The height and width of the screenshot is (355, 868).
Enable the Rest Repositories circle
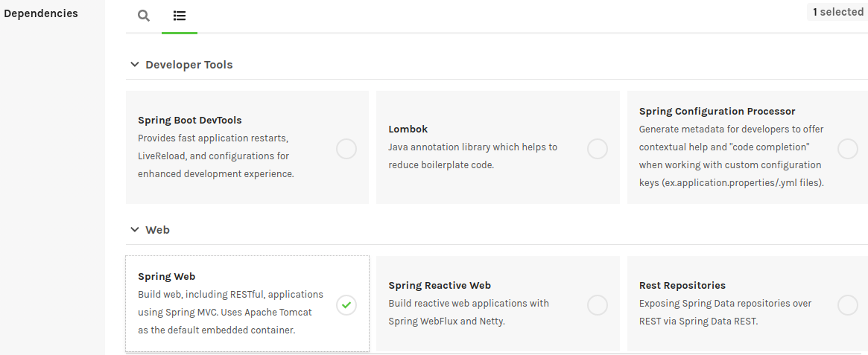pos(847,304)
